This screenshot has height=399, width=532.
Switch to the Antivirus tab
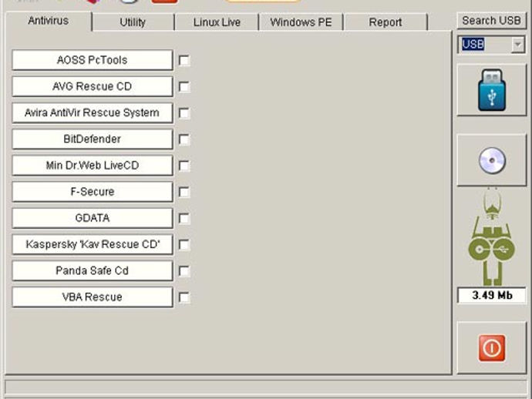pyautogui.click(x=49, y=21)
